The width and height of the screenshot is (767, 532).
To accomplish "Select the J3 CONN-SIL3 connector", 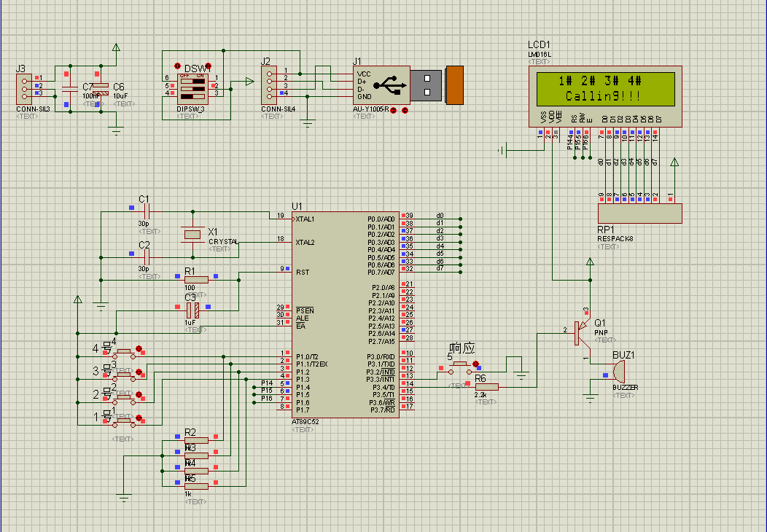I will click(x=24, y=89).
